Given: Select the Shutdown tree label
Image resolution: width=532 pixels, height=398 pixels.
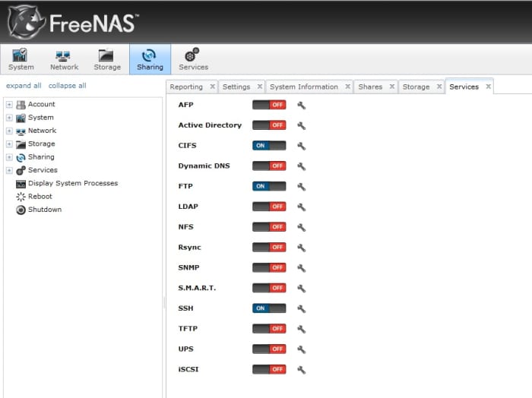Looking at the screenshot, I should click(45, 210).
